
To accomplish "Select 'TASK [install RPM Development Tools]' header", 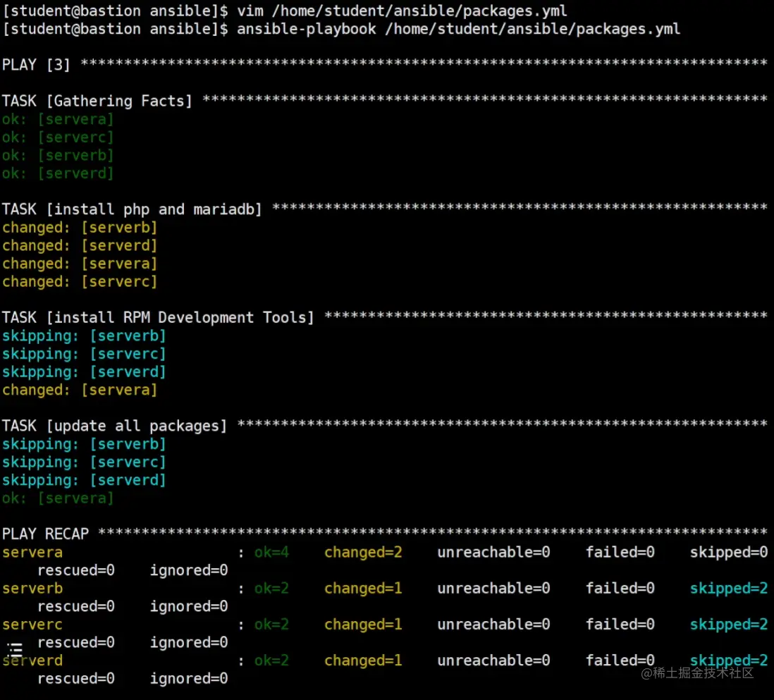I will pyautogui.click(x=158, y=317).
